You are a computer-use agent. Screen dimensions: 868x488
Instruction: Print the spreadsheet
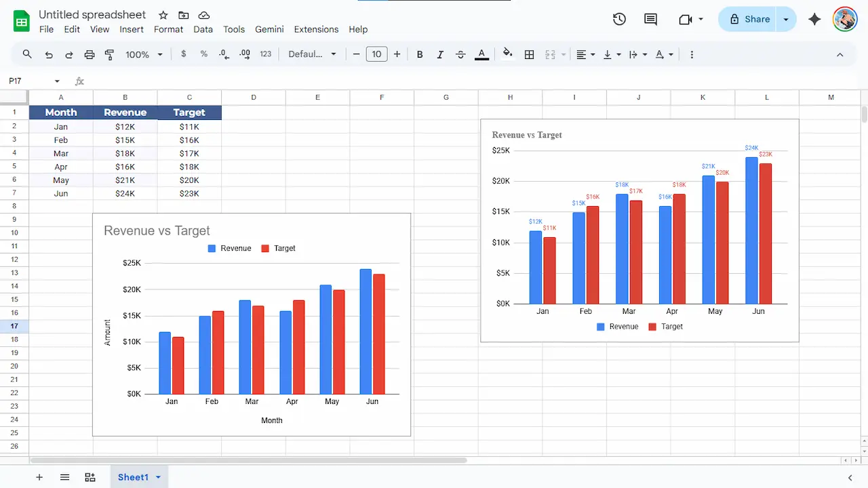pos(90,54)
